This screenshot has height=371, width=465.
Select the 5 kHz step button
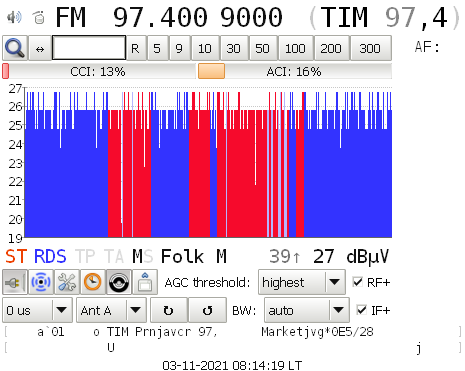157,49
